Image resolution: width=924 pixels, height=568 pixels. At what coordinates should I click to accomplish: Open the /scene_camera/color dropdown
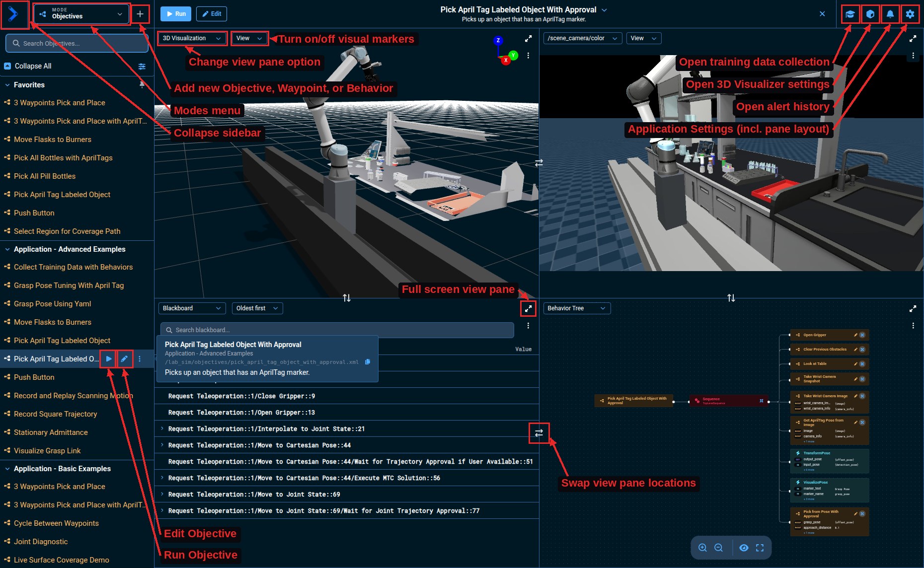[x=583, y=38]
